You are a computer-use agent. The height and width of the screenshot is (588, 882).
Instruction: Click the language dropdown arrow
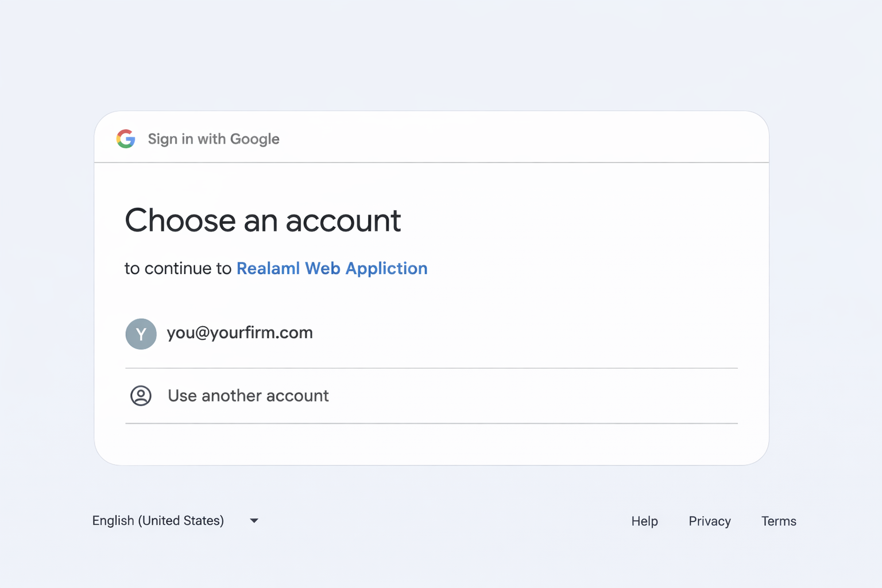[x=254, y=521]
